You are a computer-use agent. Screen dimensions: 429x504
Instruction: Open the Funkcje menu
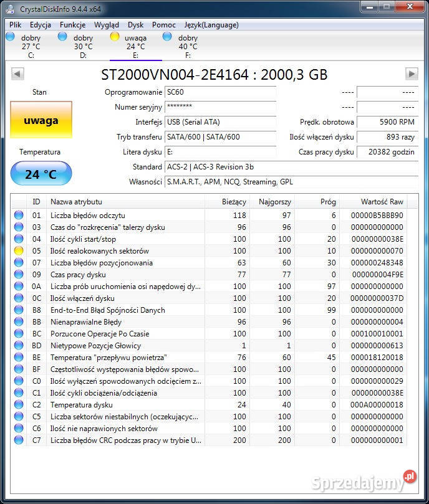73,25
